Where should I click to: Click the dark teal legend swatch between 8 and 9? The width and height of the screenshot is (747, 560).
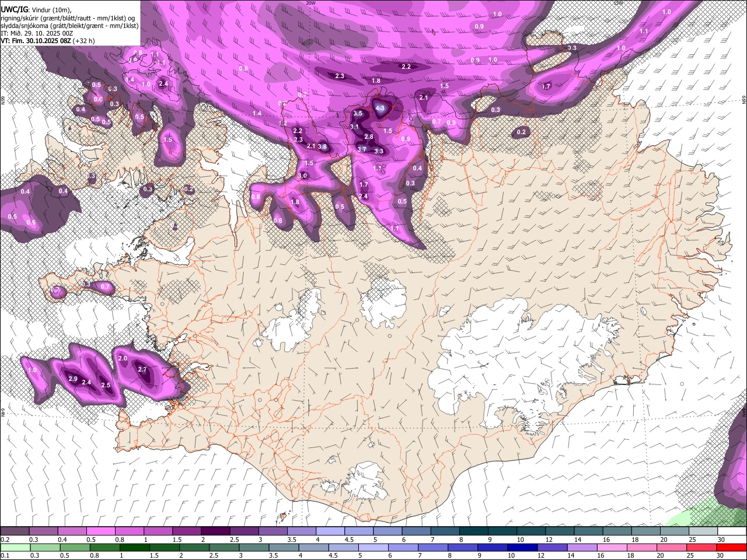[473, 531]
